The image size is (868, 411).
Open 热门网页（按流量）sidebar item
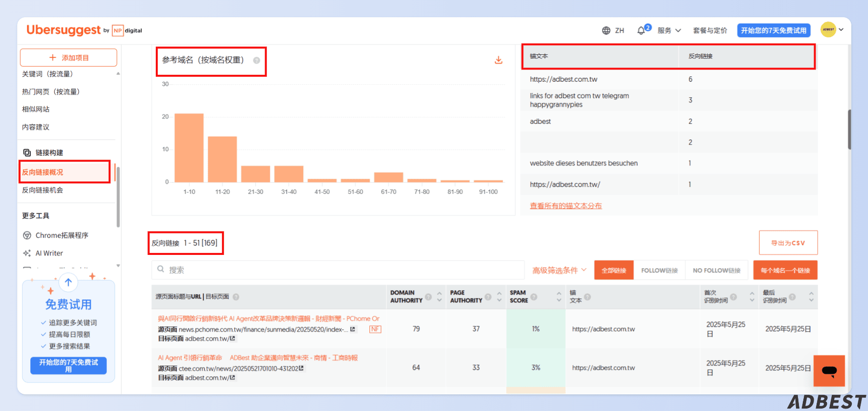51,91
